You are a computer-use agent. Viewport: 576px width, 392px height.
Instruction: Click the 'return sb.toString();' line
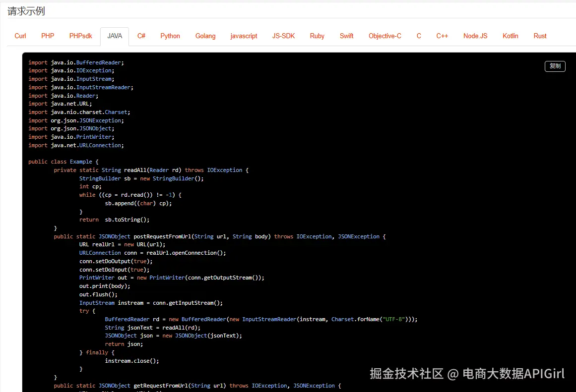tap(114, 220)
